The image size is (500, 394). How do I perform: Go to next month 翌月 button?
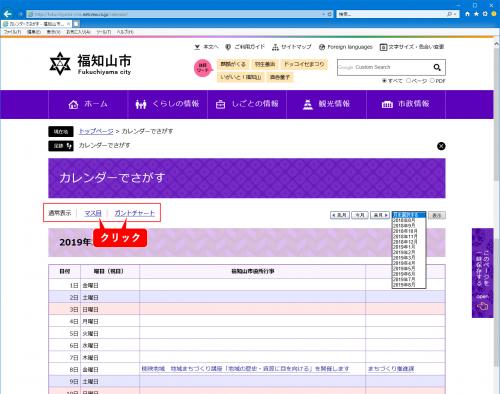[380, 215]
